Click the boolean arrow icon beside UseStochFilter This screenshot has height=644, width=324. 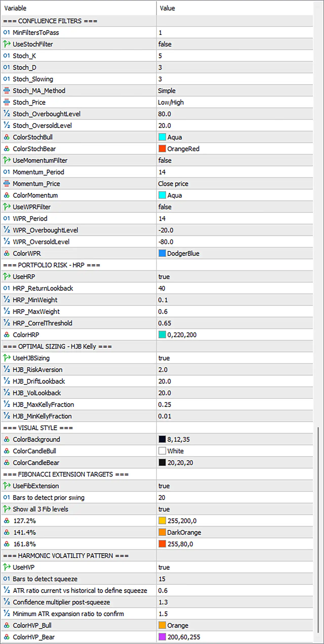point(7,44)
